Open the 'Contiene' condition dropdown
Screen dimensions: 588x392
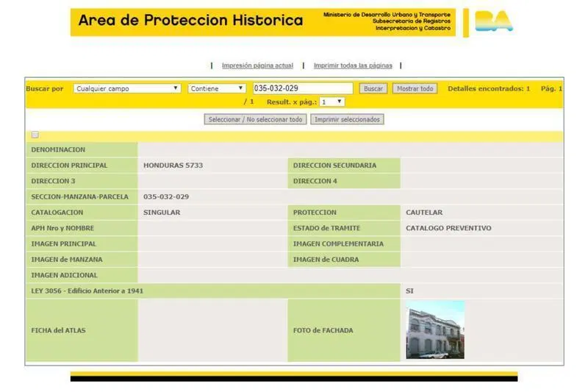pyautogui.click(x=217, y=88)
